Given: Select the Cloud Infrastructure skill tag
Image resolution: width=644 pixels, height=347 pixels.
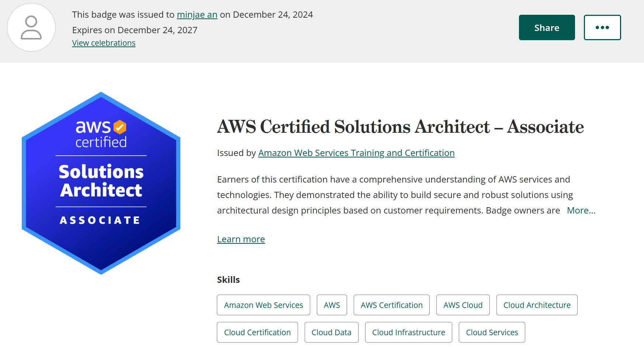Looking at the screenshot, I should click(x=409, y=332).
